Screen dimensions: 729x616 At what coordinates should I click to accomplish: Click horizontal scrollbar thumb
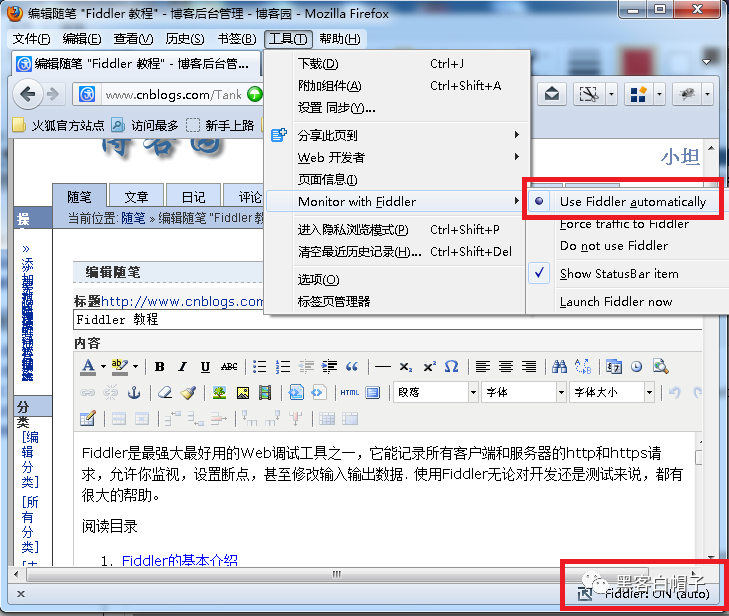[337, 574]
